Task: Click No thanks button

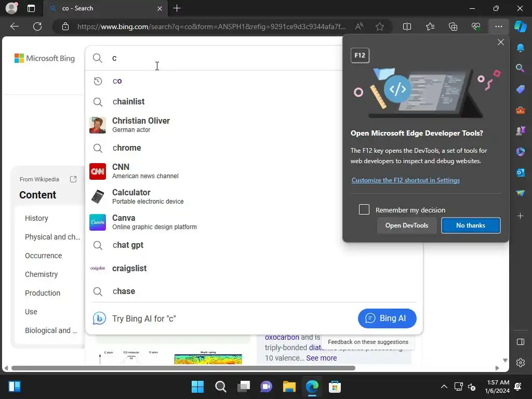Action: [471, 225]
